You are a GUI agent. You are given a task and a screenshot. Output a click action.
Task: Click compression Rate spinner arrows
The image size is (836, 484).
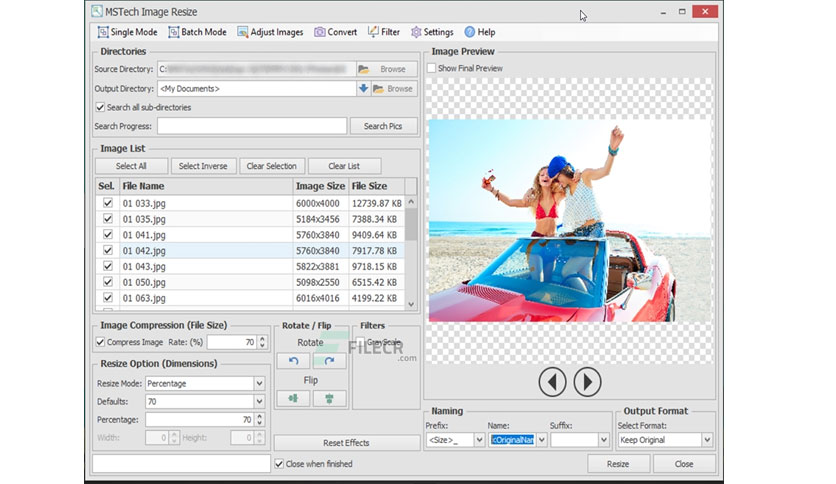262,342
